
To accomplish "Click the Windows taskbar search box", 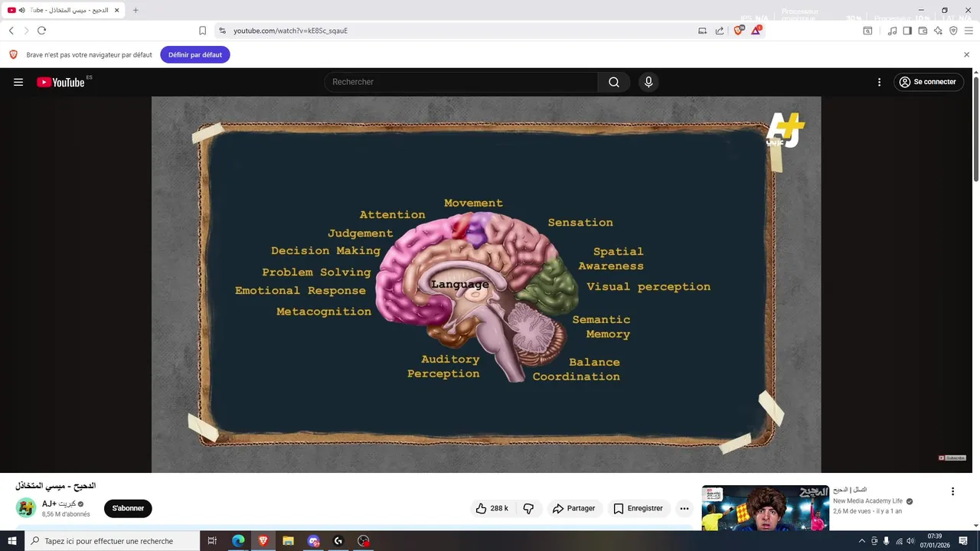I will click(x=113, y=541).
